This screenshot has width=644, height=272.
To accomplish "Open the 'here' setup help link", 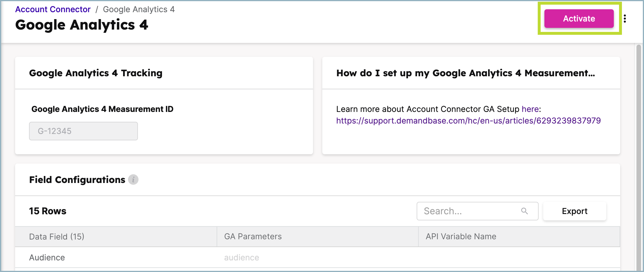I will pos(530,109).
